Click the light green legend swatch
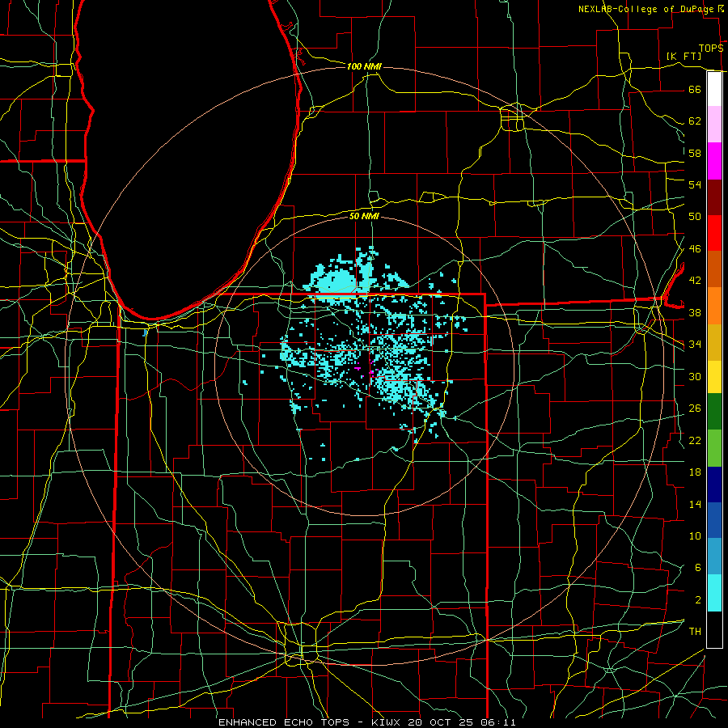Viewport: 728px width, 728px height. coord(714,447)
